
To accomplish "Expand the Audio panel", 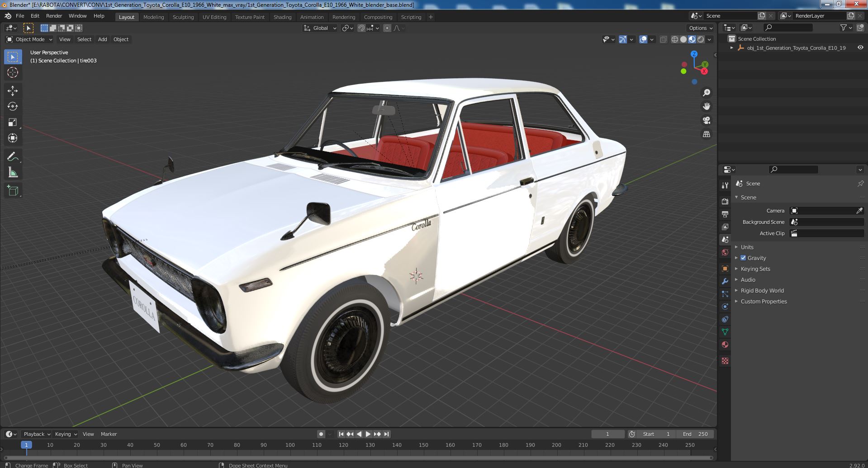I will (x=748, y=279).
